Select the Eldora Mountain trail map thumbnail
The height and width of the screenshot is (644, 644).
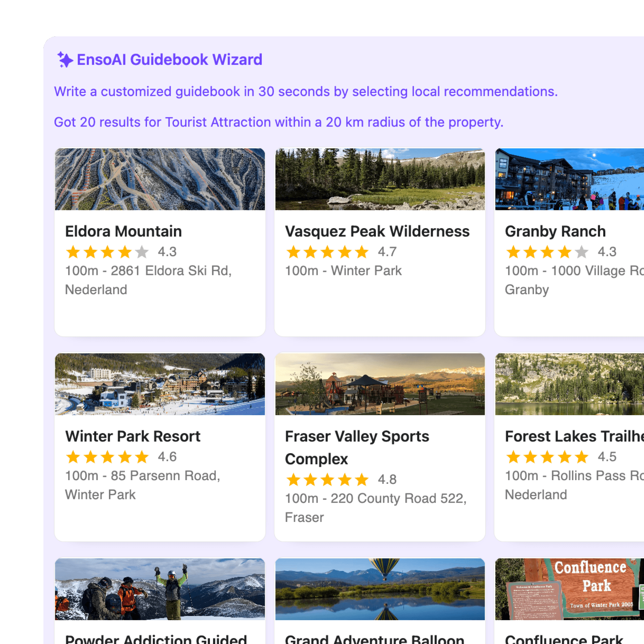tap(160, 179)
